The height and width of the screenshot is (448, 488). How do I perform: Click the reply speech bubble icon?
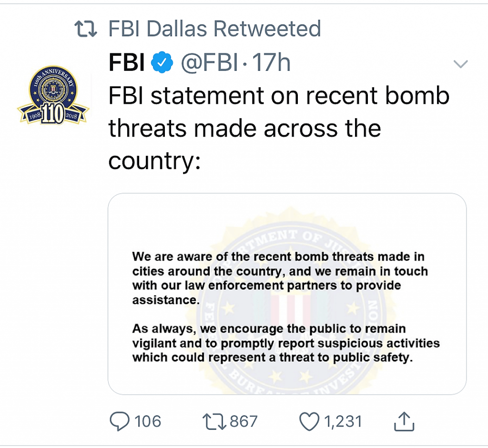(x=121, y=421)
